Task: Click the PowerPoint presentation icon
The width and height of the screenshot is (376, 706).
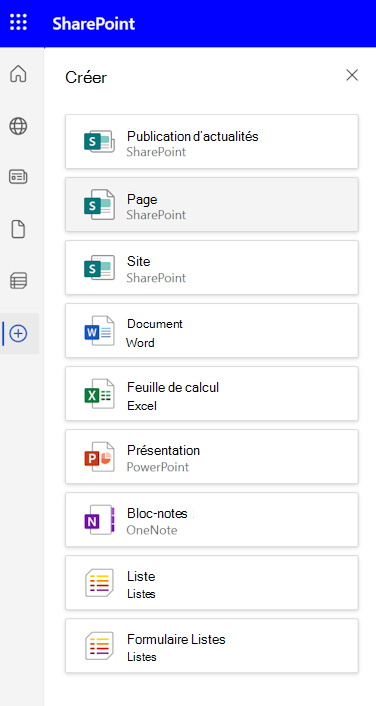Action: [x=99, y=457]
